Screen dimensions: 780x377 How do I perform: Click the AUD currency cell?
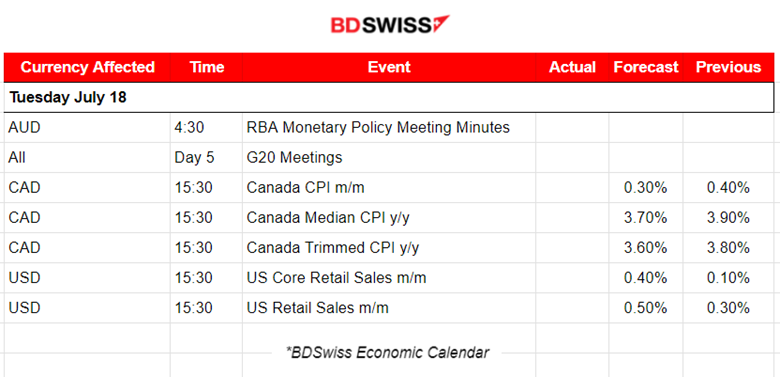click(x=87, y=128)
